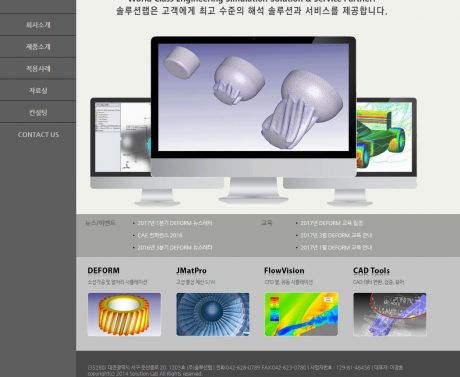Go to the 자료실 sidebar menu
The height and width of the screenshot is (377, 460).
[x=38, y=90]
